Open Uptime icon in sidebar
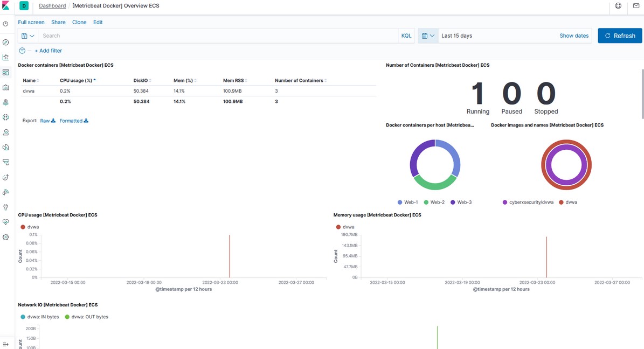The image size is (644, 349). 6,177
